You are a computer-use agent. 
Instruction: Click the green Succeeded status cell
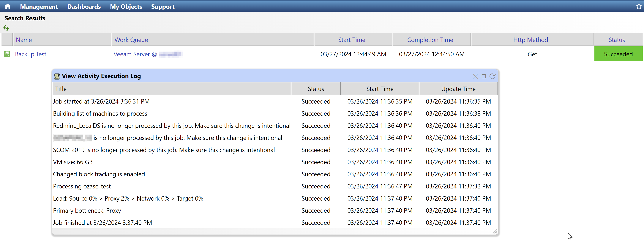(x=618, y=54)
